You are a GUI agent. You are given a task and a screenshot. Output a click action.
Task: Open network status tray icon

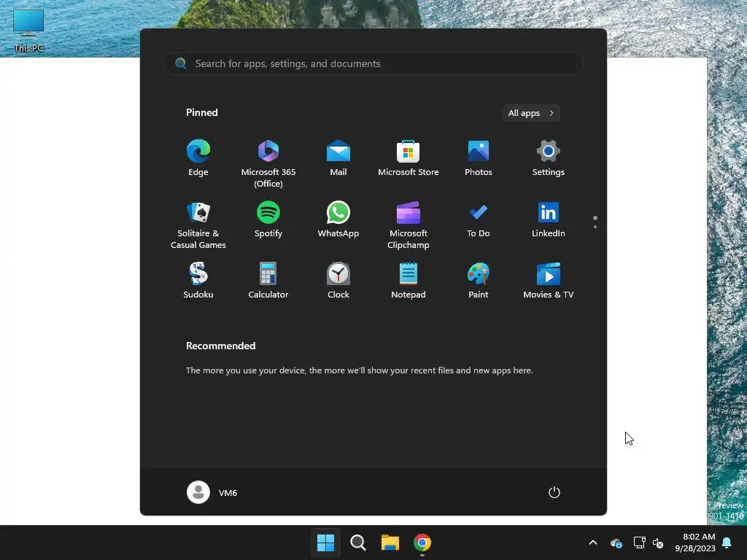(639, 542)
